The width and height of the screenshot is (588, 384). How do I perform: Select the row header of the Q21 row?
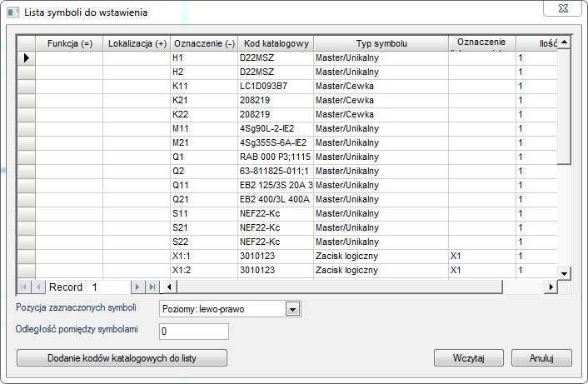pyautogui.click(x=27, y=200)
